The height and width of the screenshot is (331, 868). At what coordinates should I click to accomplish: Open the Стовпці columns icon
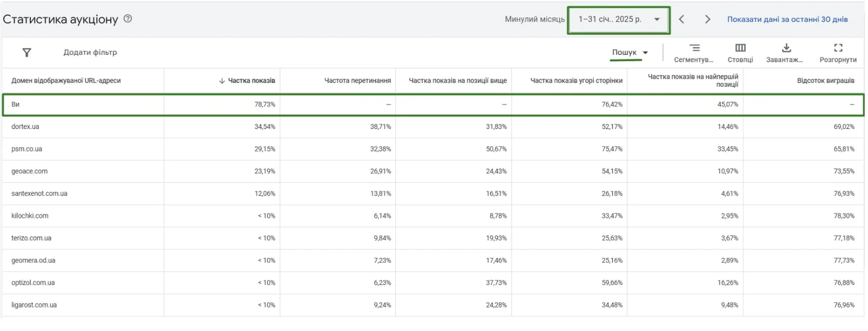coord(741,48)
